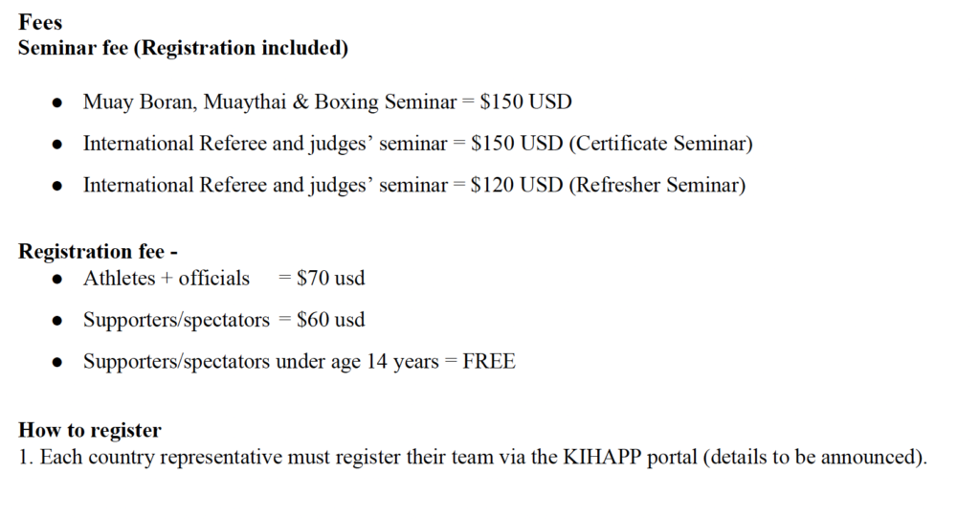Click the "$120 USD" refresher seminar price
Viewport: 980px width, 519px height.
click(x=517, y=185)
